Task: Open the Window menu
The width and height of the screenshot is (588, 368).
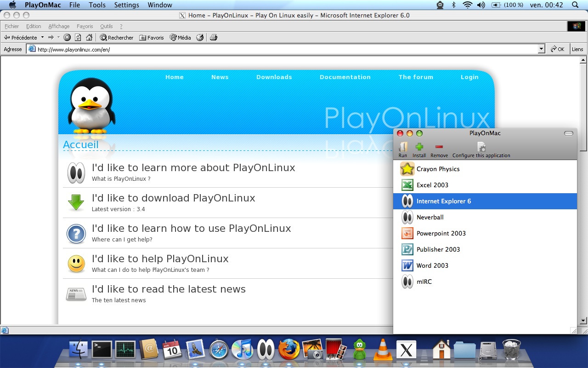Action: tap(160, 5)
